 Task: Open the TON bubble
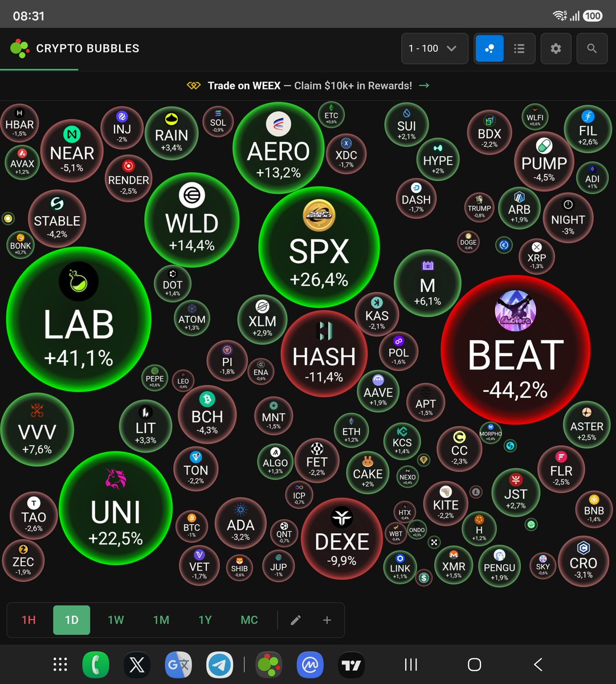[x=195, y=469]
